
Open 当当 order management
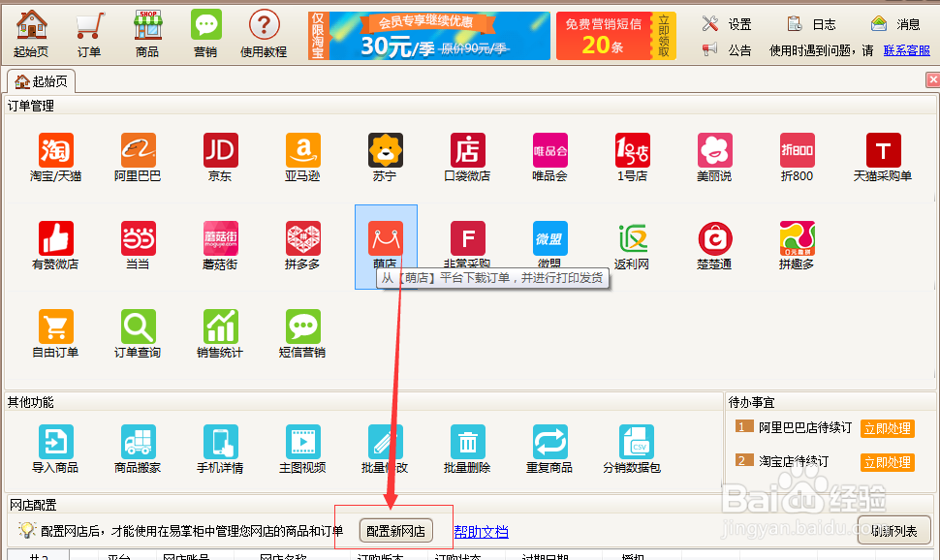coord(138,246)
